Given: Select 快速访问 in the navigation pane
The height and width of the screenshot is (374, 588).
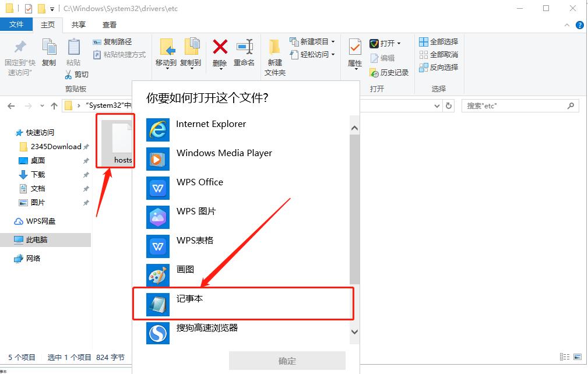Looking at the screenshot, I should point(35,133).
